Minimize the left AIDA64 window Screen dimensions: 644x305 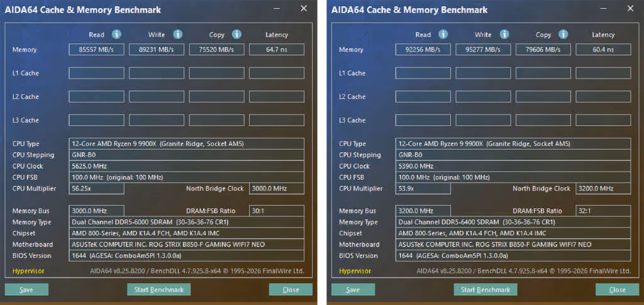277,8
